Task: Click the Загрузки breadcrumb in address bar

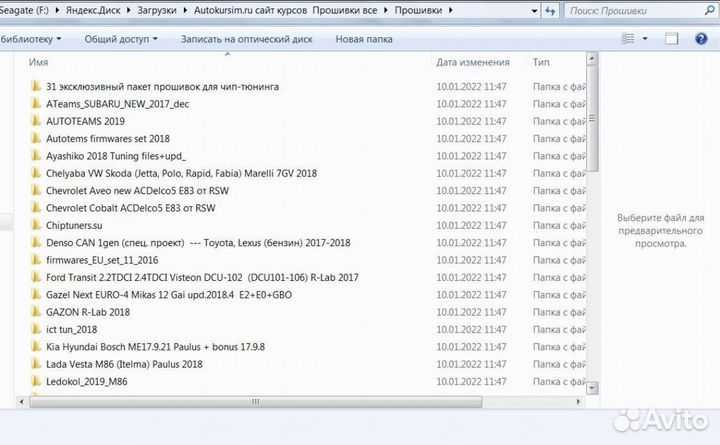Action: [x=159, y=9]
